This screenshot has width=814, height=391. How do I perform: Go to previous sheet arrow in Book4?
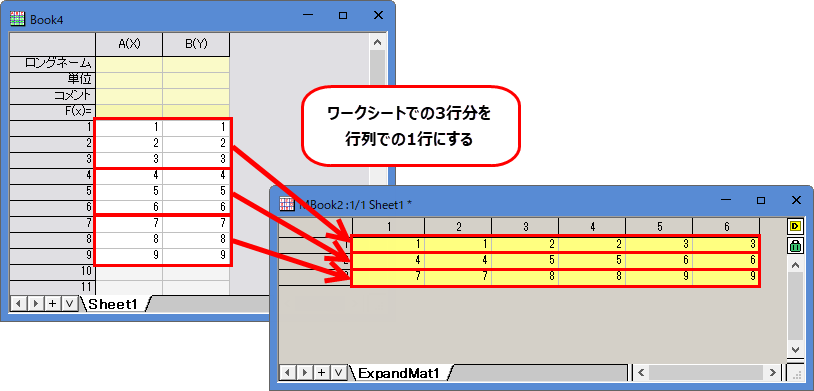(19, 304)
